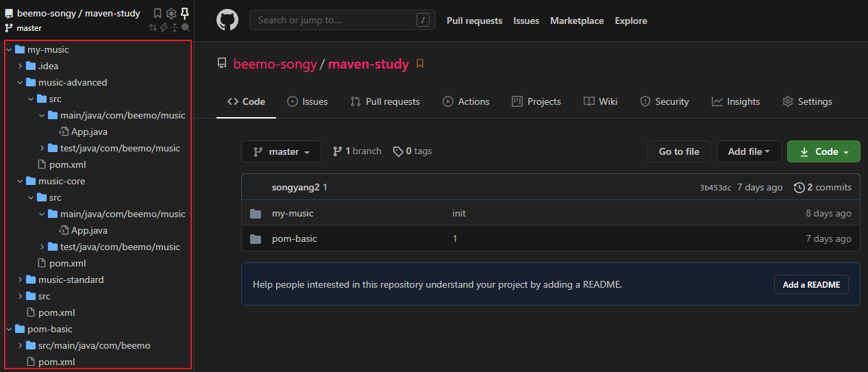Click the my-music folder icon in the file list

[256, 214]
